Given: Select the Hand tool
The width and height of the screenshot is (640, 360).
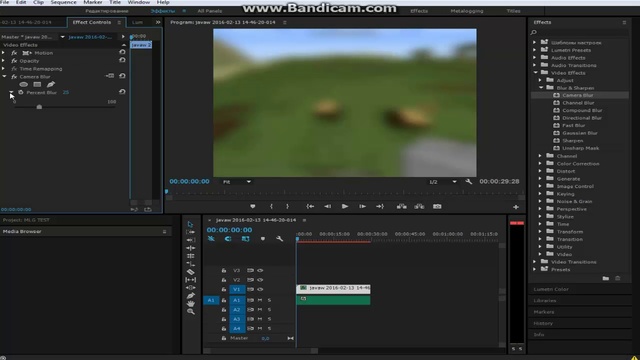Looking at the screenshot, I should click(x=190, y=303).
